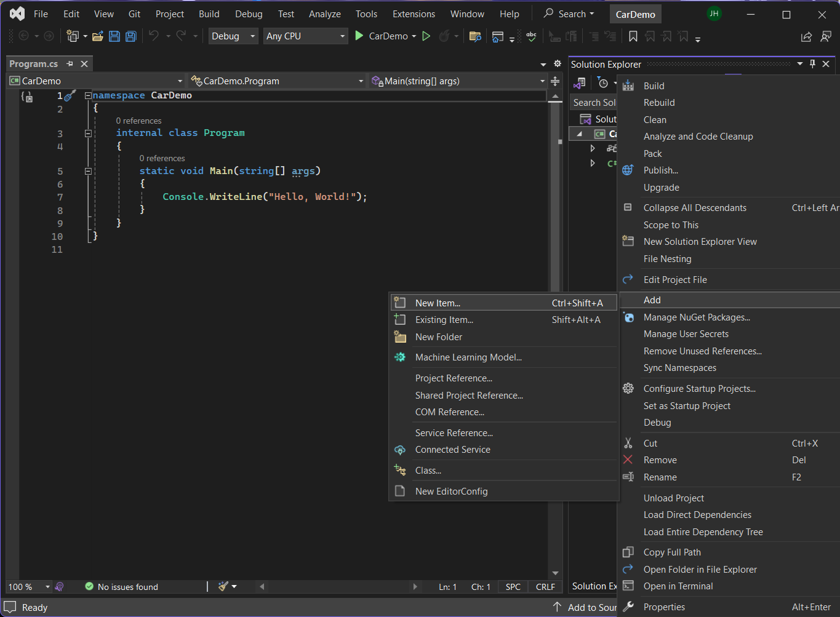The height and width of the screenshot is (617, 840).
Task: Click the Start Without Debugging icon
Action: point(426,36)
